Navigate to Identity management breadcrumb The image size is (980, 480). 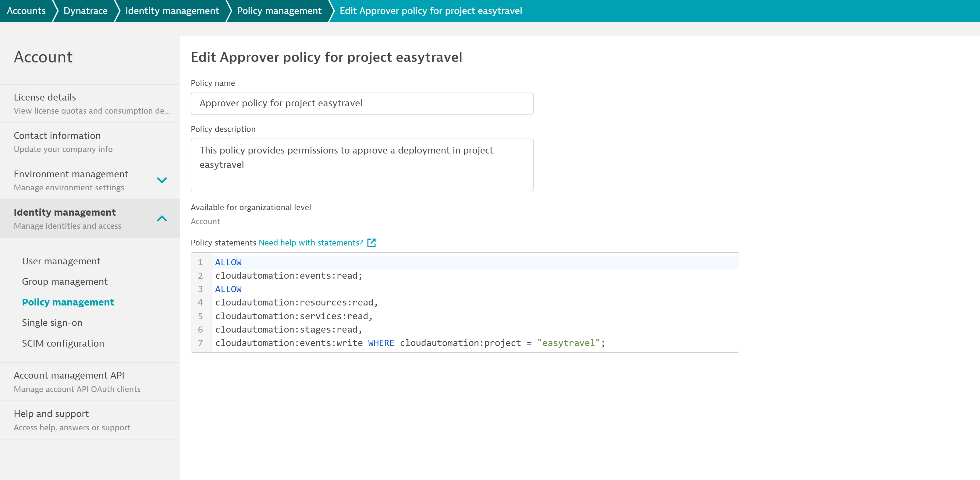(172, 11)
